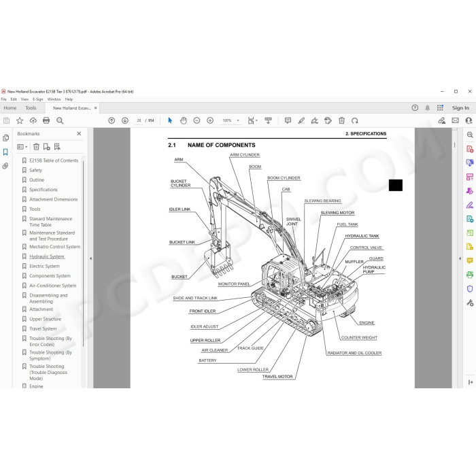Image resolution: width=476 pixels, height=476 pixels.
Task: Open the zoom level dropdown
Action: pos(238,120)
